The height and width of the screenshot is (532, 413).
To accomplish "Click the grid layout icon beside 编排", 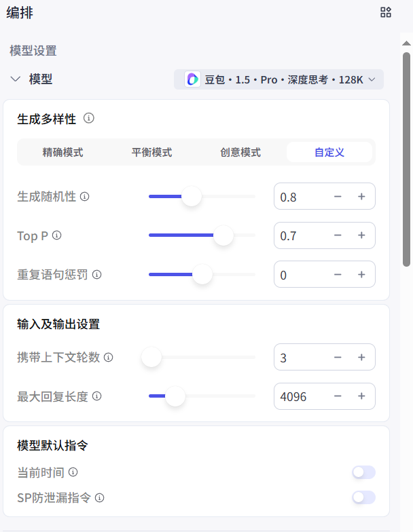I will pos(386,12).
